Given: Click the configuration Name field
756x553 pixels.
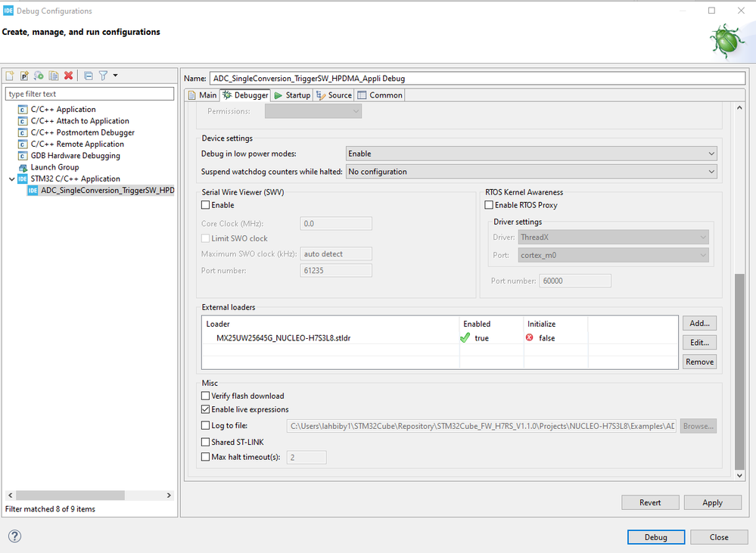Looking at the screenshot, I should point(478,79).
